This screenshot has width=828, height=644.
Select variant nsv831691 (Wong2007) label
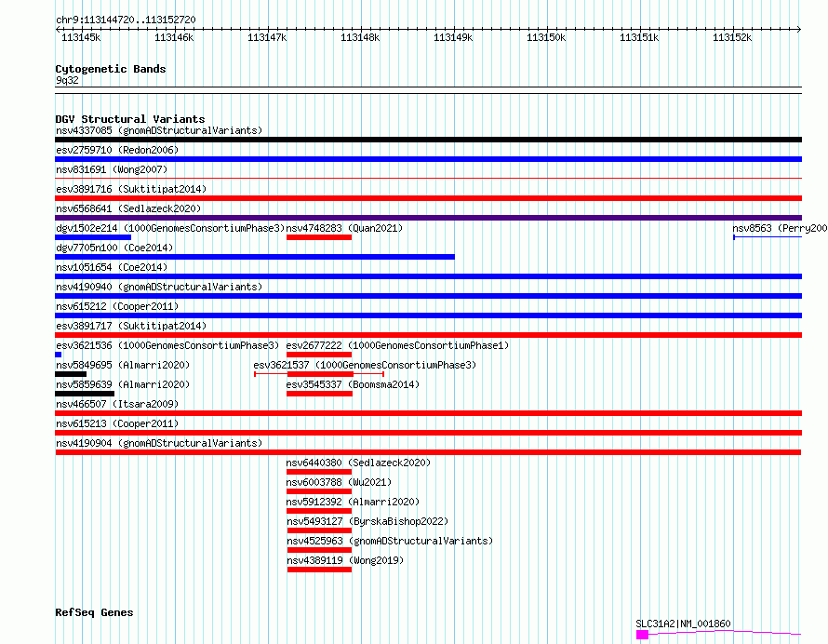[x=112, y=169]
